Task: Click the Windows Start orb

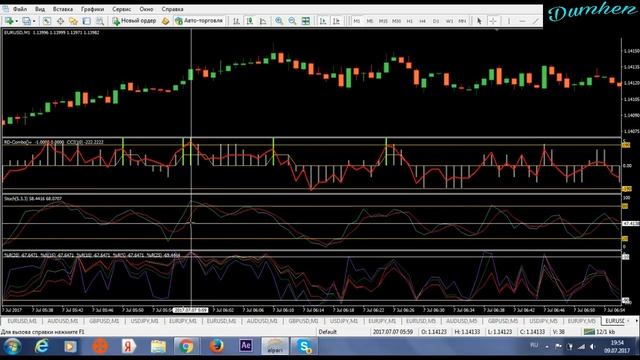Action: [12, 347]
